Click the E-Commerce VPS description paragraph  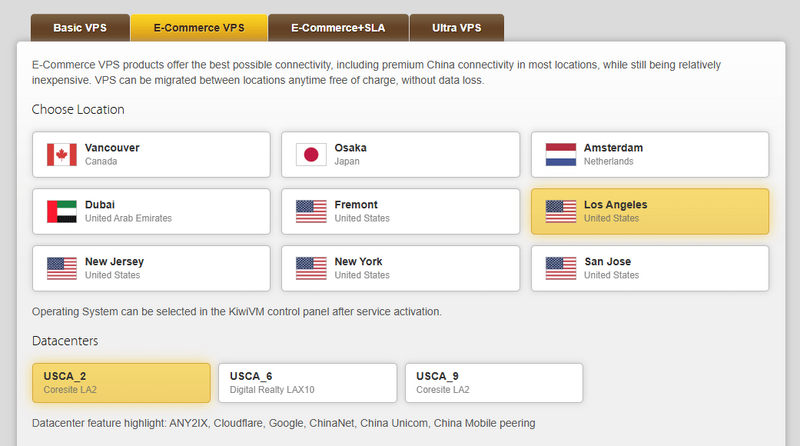coord(376,72)
